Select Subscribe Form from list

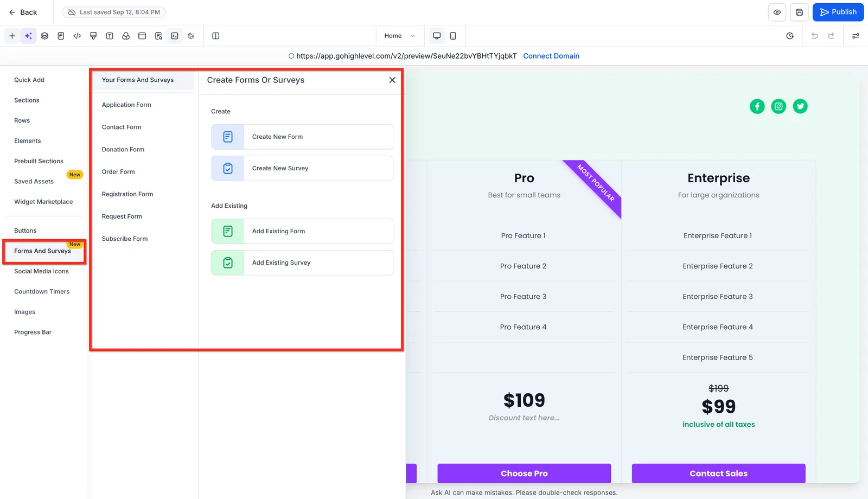tap(125, 238)
